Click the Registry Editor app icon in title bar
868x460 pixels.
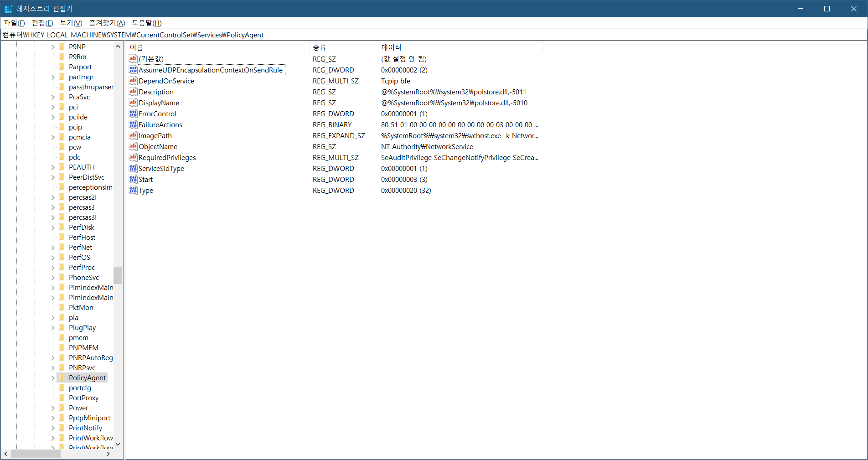8,9
